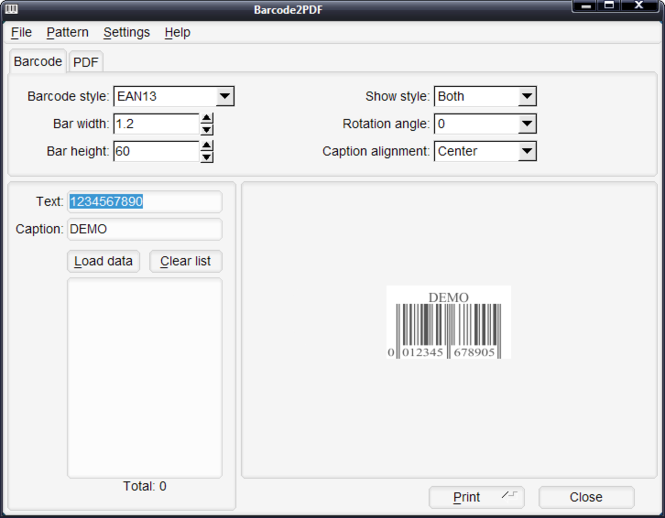Click the empty data list box

145,378
